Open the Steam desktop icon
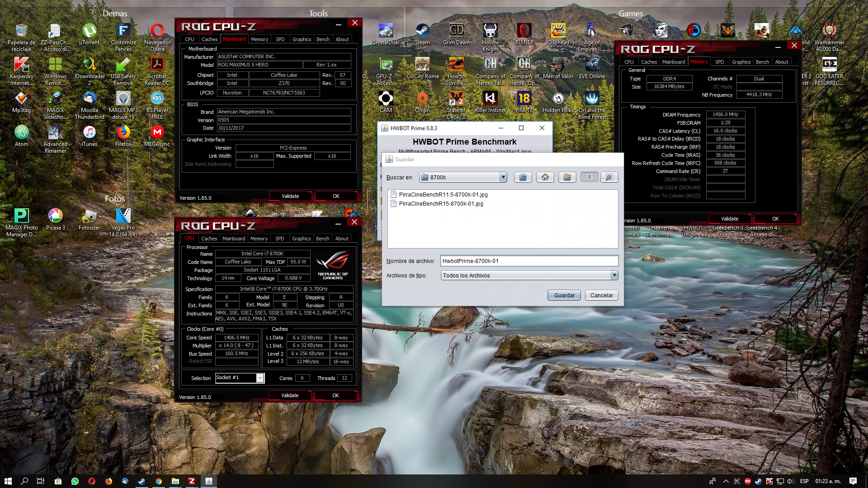Screen dimensions: 868x488 click(x=422, y=35)
